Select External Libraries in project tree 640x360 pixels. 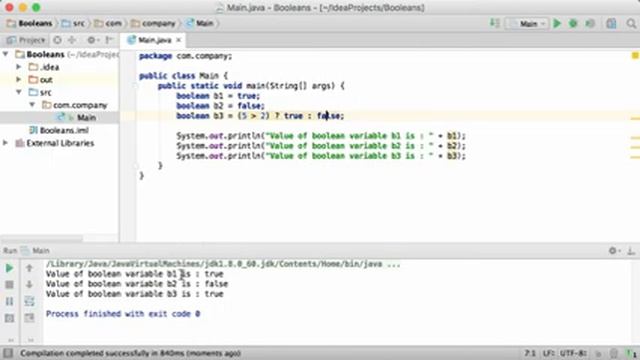[x=60, y=143]
